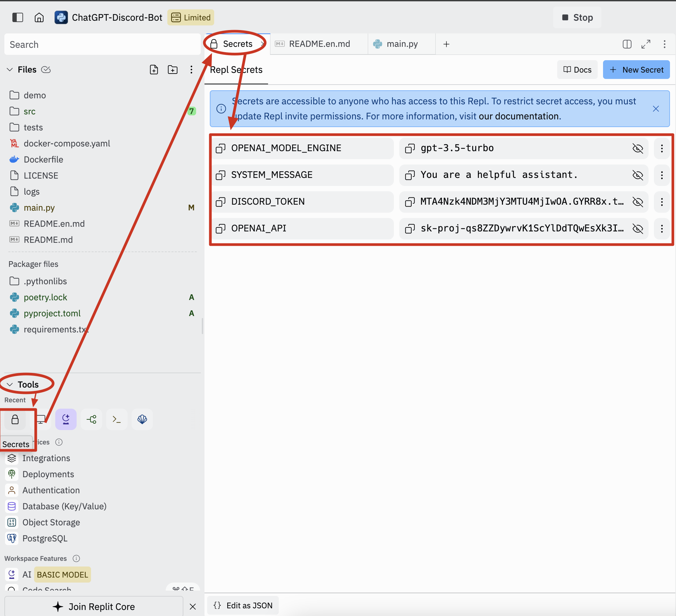Maximize the pane with expand arrows icon

[x=646, y=44]
